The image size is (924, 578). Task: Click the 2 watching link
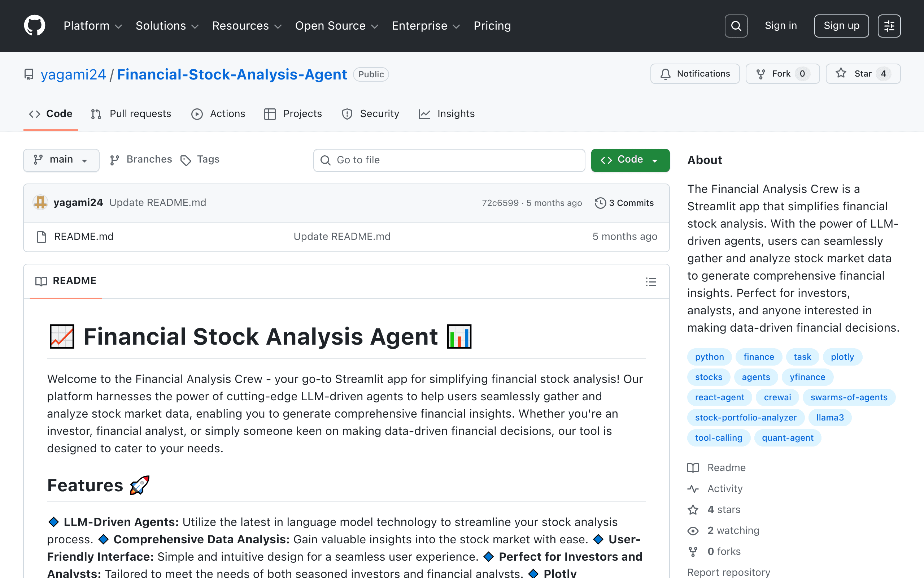723,531
